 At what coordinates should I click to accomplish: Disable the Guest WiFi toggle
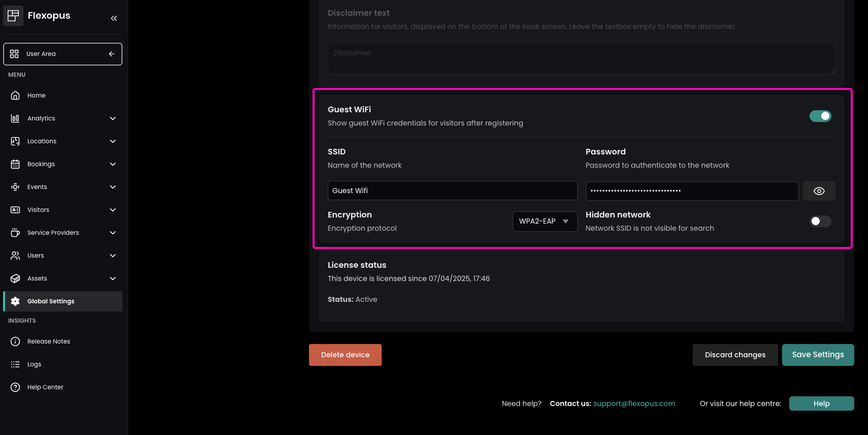[x=820, y=116]
